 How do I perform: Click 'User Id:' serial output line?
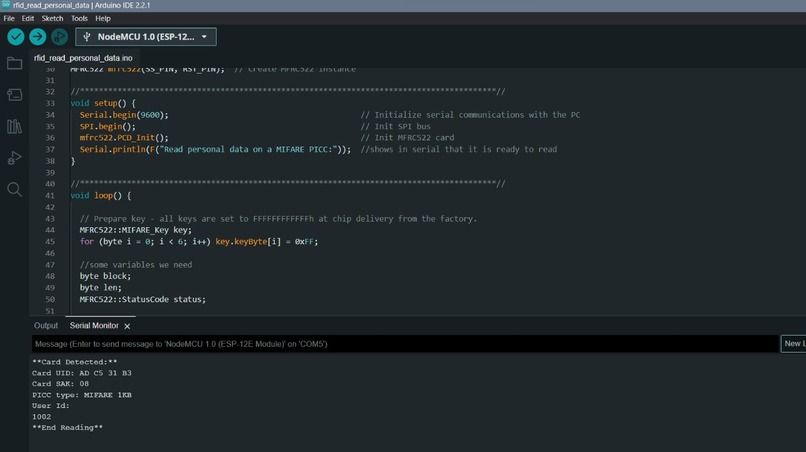[51, 406]
